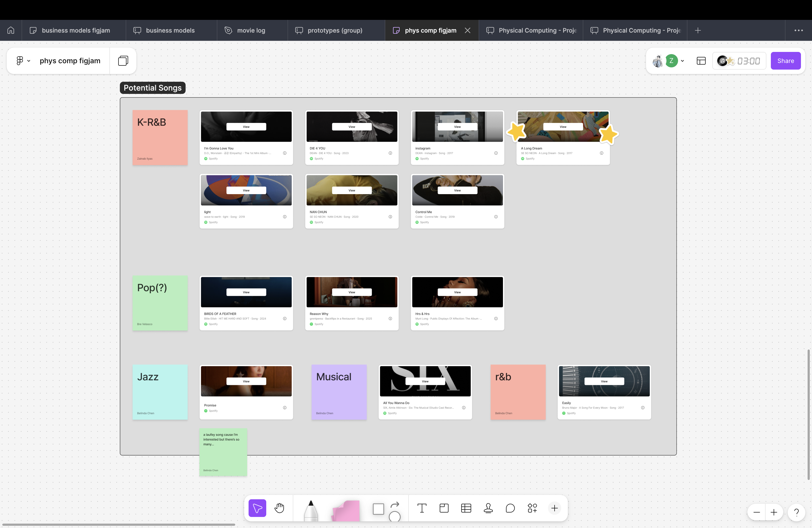The width and height of the screenshot is (812, 528).
Task: Open the Stamp tool
Action: [488, 508]
